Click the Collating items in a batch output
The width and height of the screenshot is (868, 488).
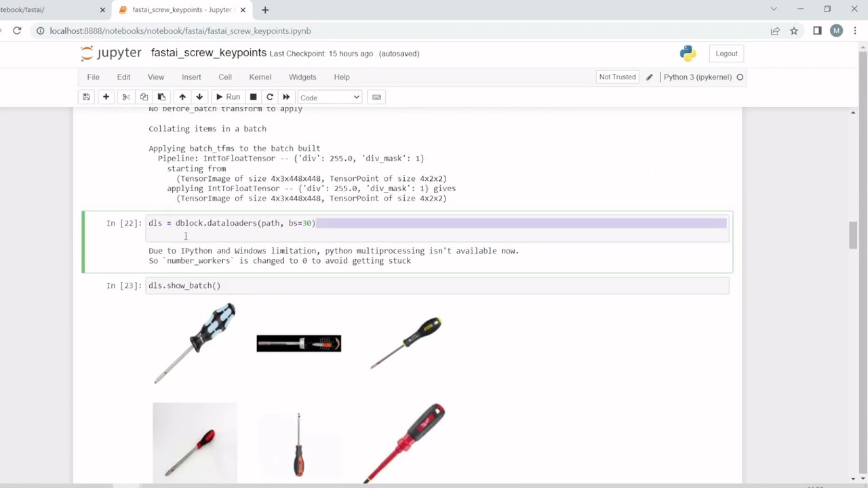[x=208, y=129]
